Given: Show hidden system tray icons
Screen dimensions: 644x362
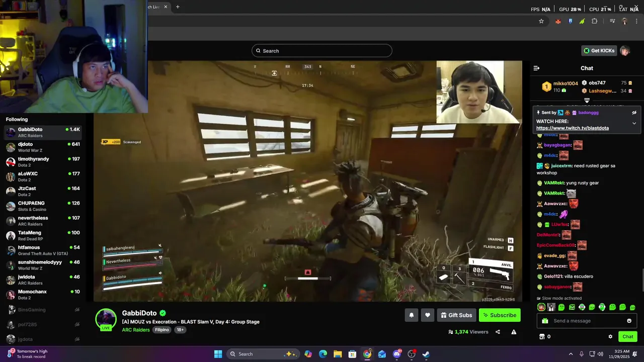Looking at the screenshot, I should (571, 354).
